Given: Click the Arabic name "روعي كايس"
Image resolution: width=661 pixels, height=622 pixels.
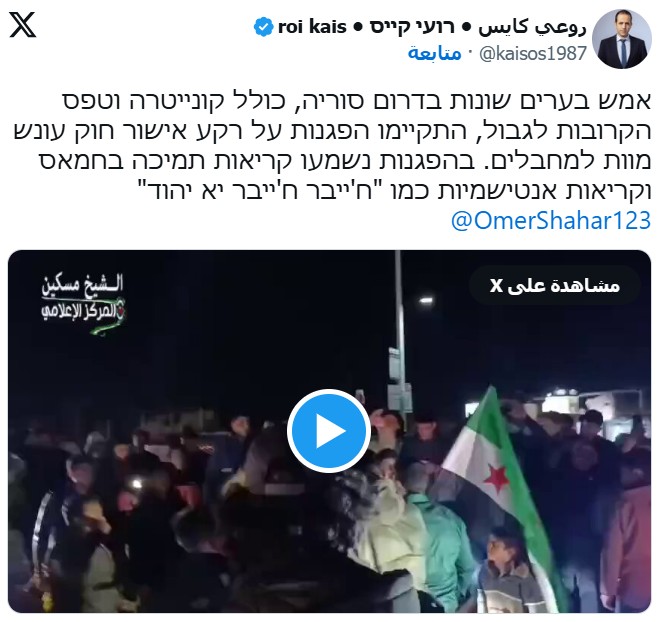Looking at the screenshot, I should pos(532,28).
